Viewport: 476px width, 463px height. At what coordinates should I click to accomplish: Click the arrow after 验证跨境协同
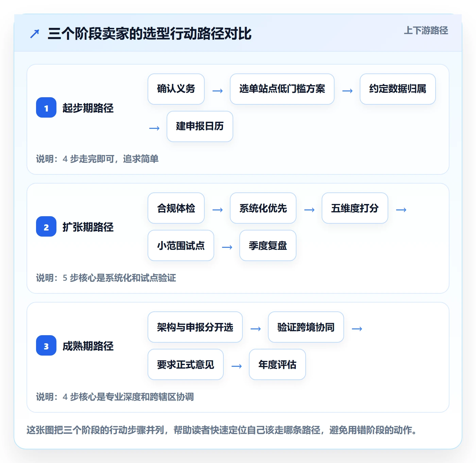(357, 329)
